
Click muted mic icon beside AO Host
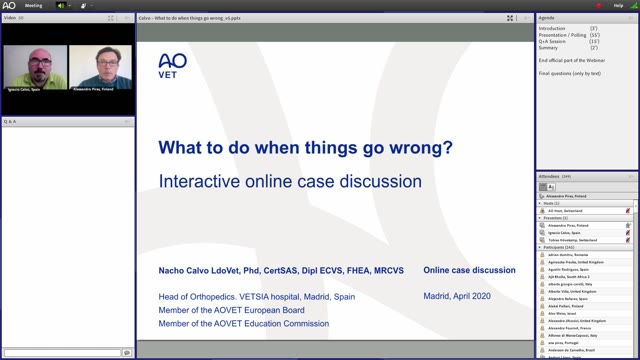point(628,211)
